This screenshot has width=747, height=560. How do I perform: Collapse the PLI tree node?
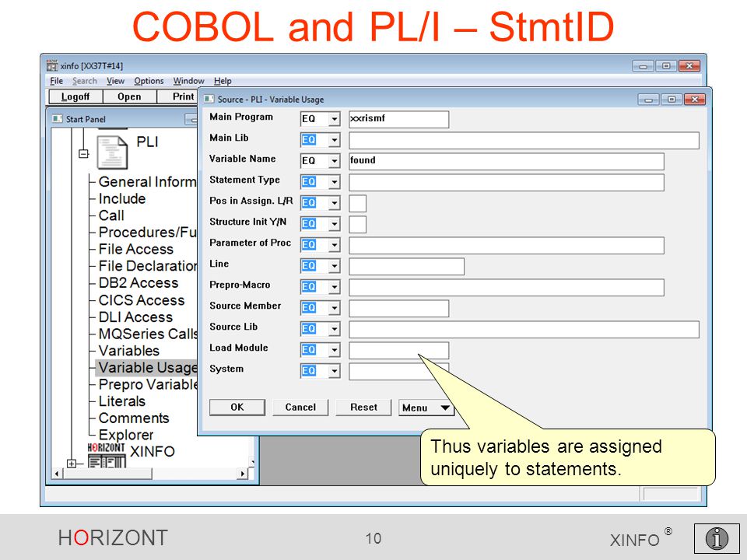click(x=83, y=154)
